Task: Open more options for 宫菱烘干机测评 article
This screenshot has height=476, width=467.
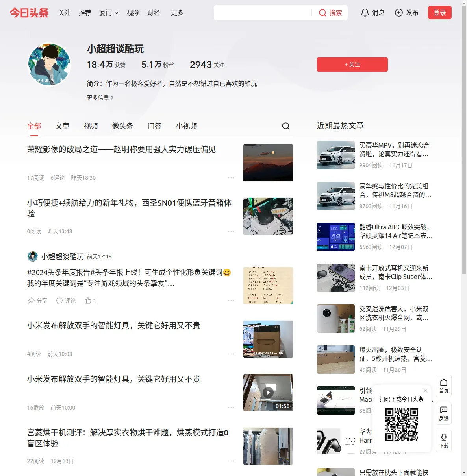Action: pyautogui.click(x=231, y=461)
